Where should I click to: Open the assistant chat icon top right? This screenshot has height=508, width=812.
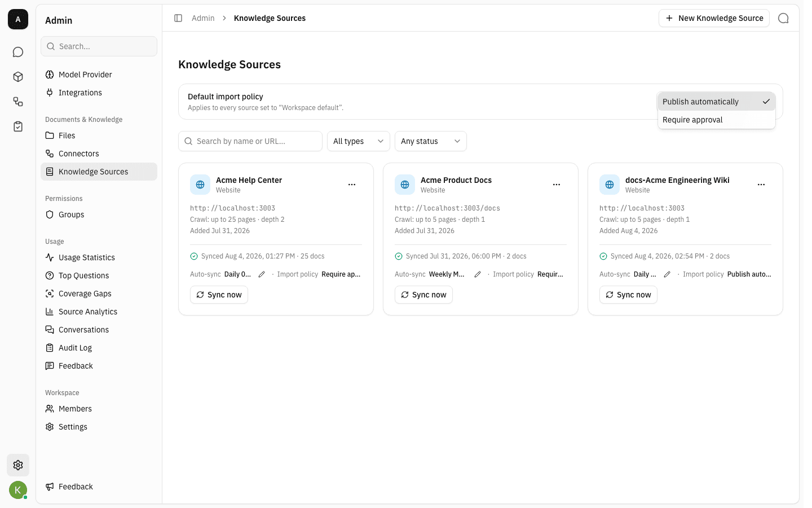click(783, 18)
